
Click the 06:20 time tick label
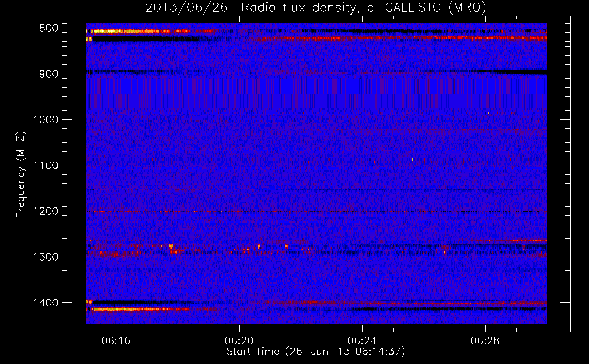(239, 341)
